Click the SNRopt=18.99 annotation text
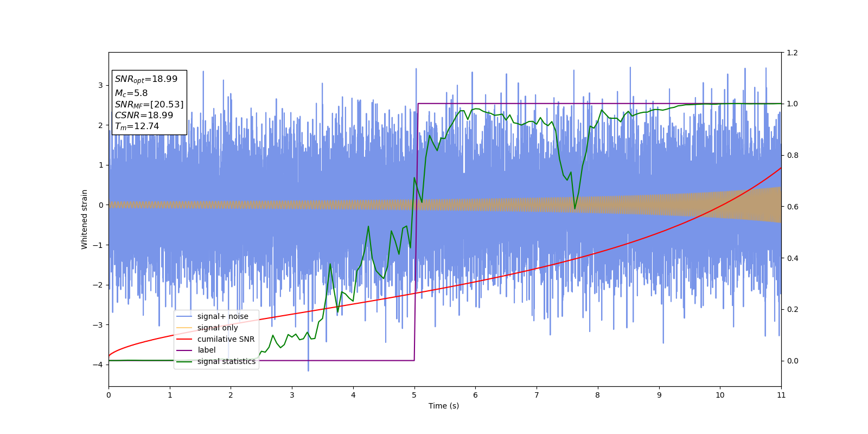Viewport: 868px width, 434px height. [x=146, y=79]
